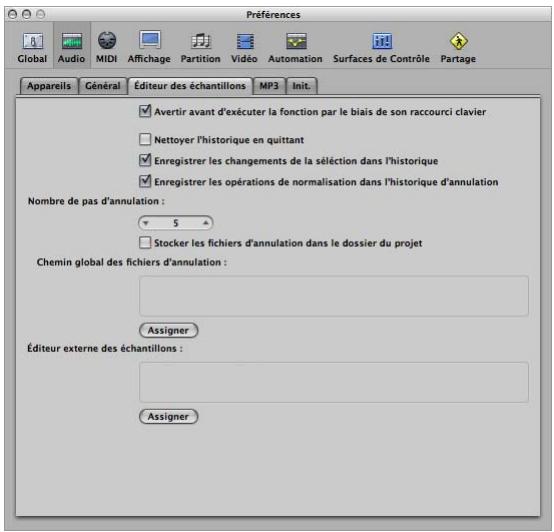
Task: Uncheck Enregistrer les changements de la sélection
Action: point(145,160)
